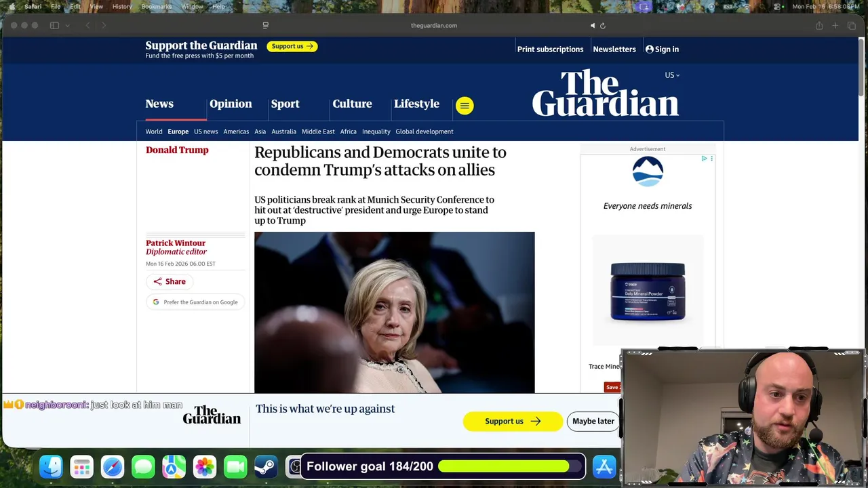Click the Safari compass icon in Dock

113,466
